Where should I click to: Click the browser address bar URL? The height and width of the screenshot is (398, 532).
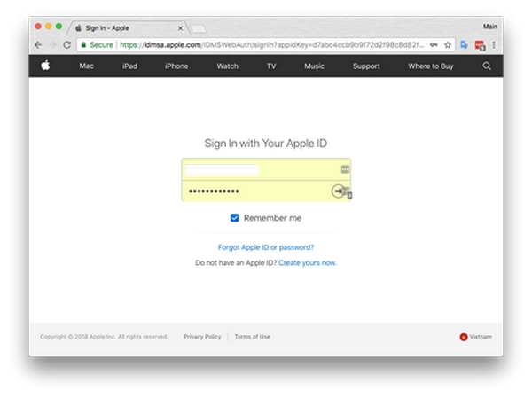(x=272, y=45)
